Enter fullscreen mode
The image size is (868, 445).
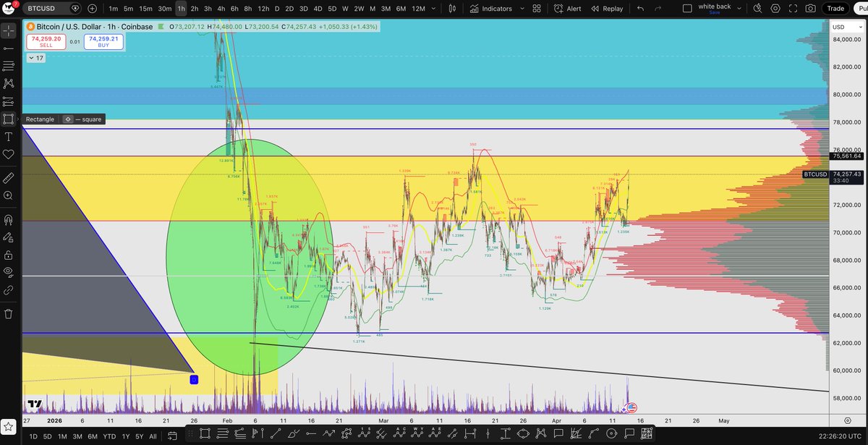[792, 9]
